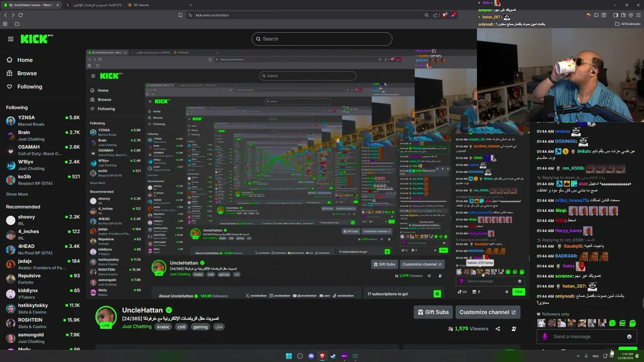Open shoovy in Recommended list
The image size is (644, 362).
pyautogui.click(x=43, y=220)
